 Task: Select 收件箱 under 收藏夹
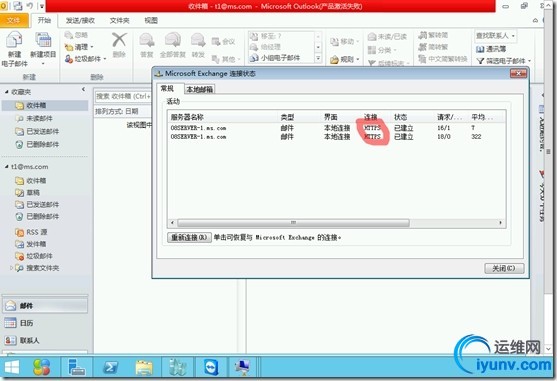(x=45, y=105)
